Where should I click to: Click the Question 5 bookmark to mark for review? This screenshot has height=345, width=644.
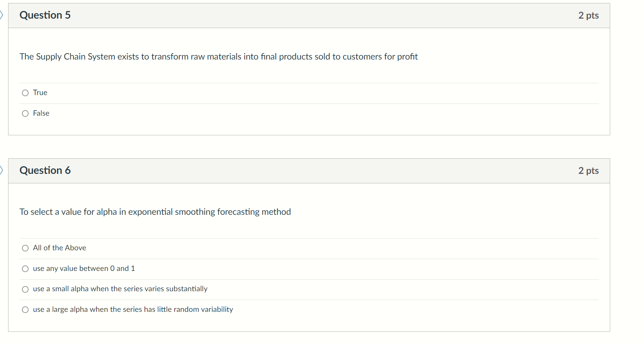pos(1,15)
